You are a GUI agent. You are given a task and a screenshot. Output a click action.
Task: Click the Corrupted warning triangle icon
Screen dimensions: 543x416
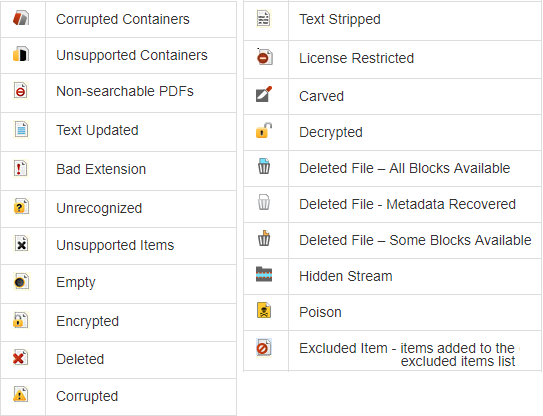click(20, 395)
